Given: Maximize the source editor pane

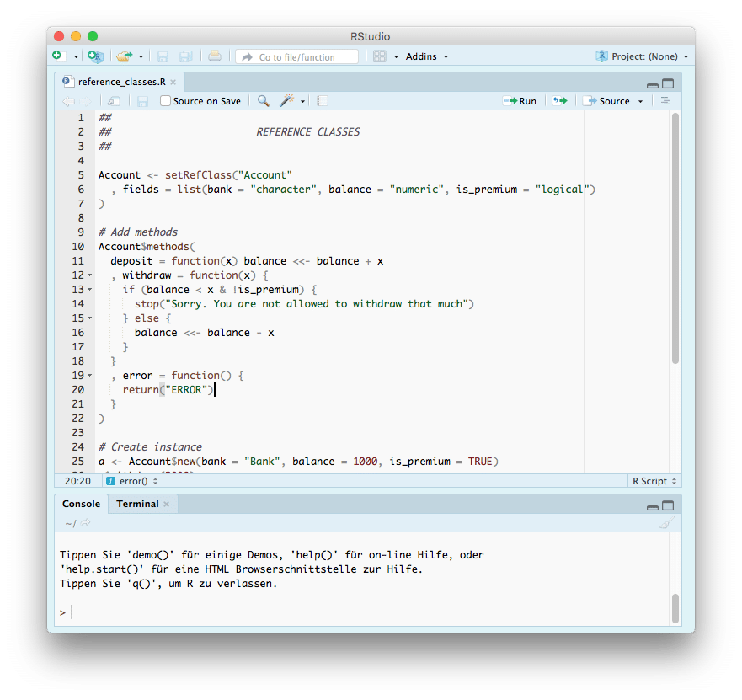Looking at the screenshot, I should [x=668, y=83].
